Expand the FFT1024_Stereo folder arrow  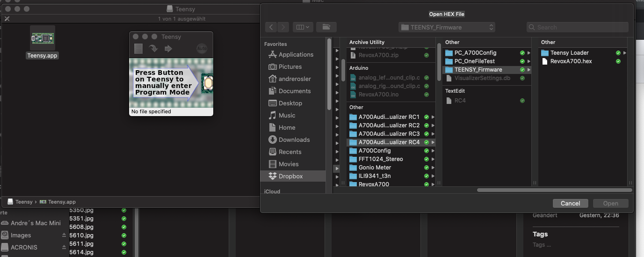point(433,159)
